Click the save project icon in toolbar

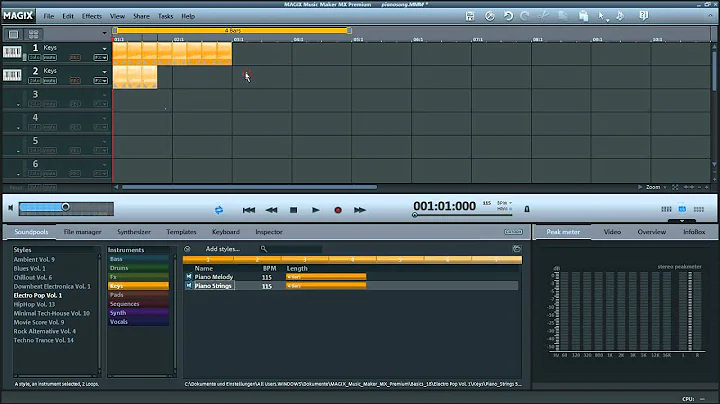coord(470,16)
